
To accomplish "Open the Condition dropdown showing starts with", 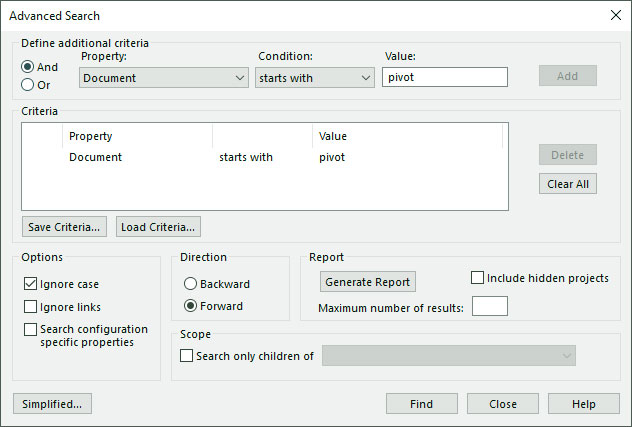I will [315, 78].
